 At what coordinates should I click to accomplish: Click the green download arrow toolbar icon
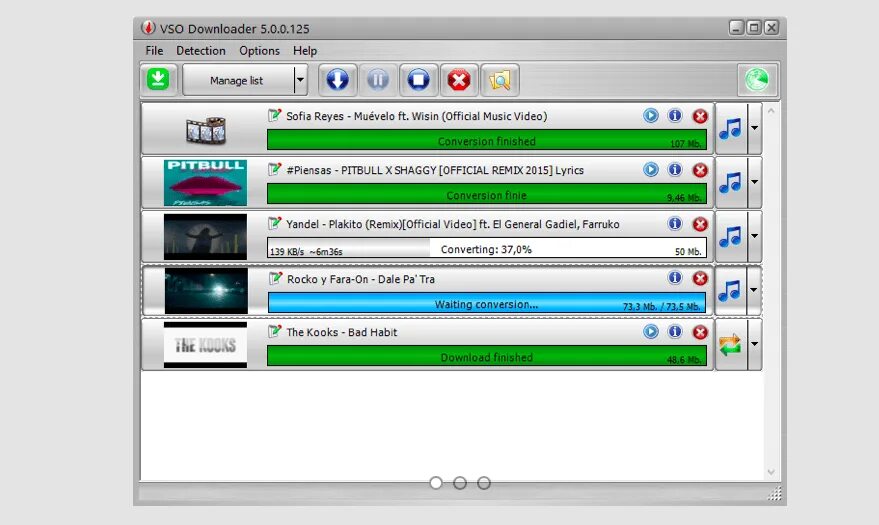click(x=158, y=80)
